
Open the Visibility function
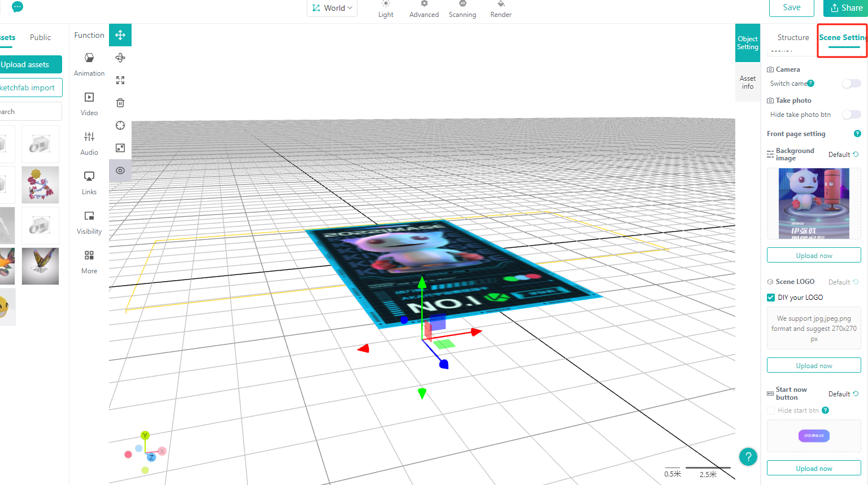click(x=89, y=222)
